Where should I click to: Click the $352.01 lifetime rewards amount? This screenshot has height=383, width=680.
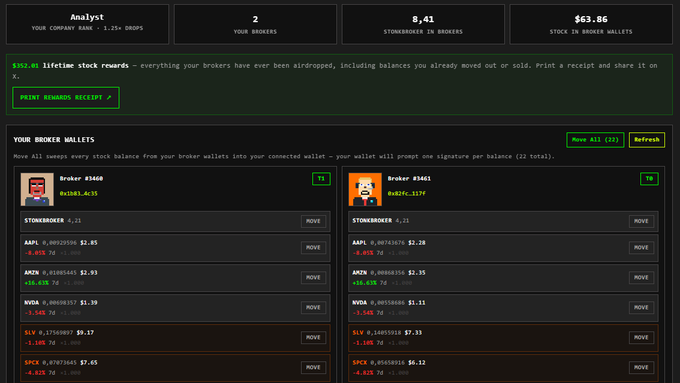pyautogui.click(x=26, y=65)
